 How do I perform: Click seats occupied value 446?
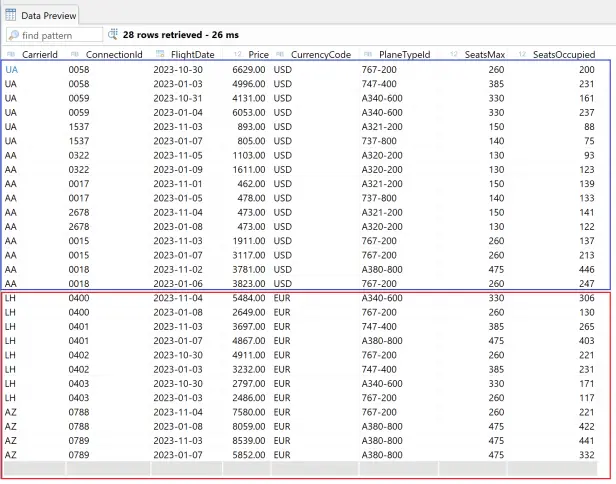(587, 270)
